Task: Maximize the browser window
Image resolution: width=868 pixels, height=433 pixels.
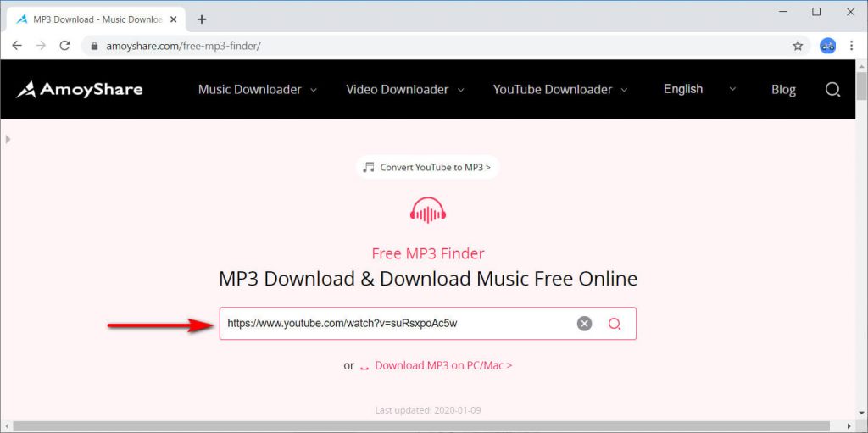Action: point(816,12)
